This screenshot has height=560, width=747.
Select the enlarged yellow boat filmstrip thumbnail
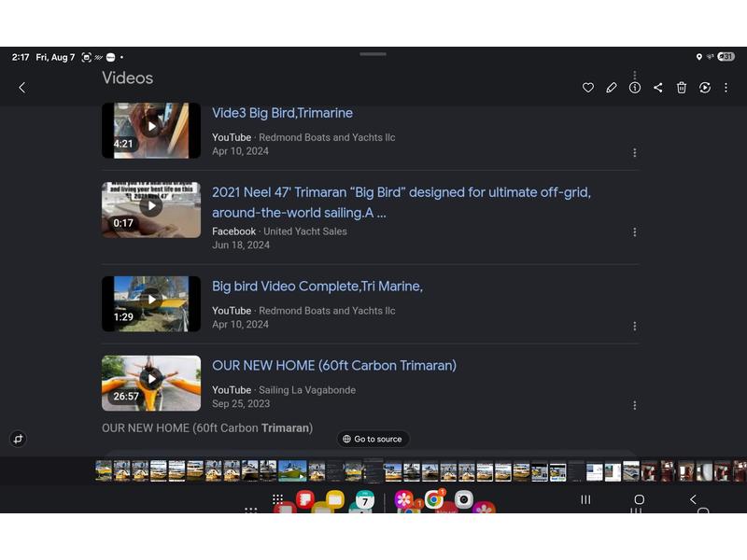coord(292,470)
